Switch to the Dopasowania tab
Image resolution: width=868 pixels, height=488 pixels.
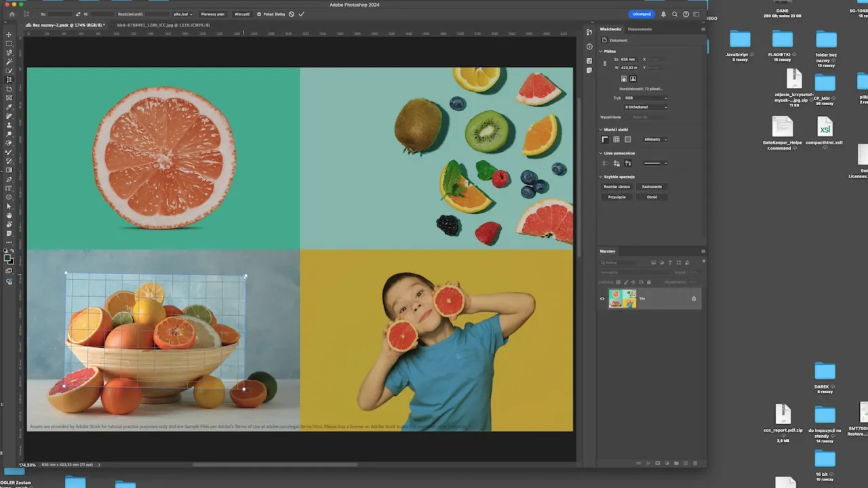pyautogui.click(x=639, y=29)
